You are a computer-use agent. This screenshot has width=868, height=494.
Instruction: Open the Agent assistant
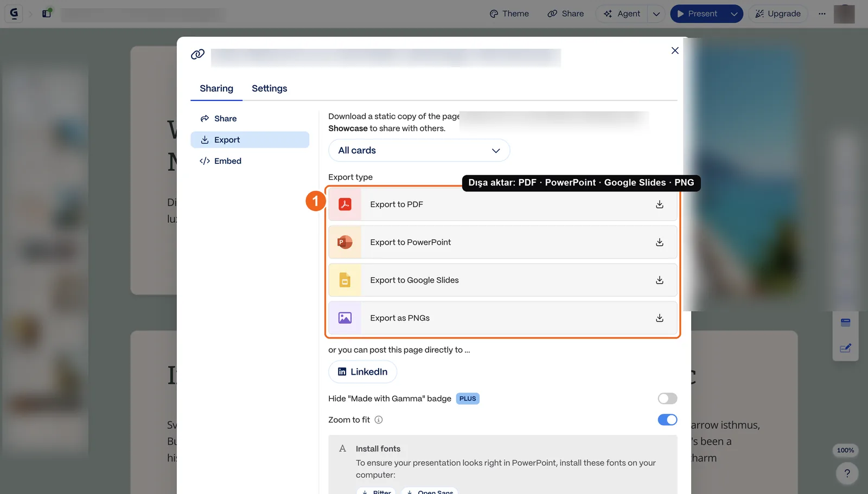coord(622,14)
